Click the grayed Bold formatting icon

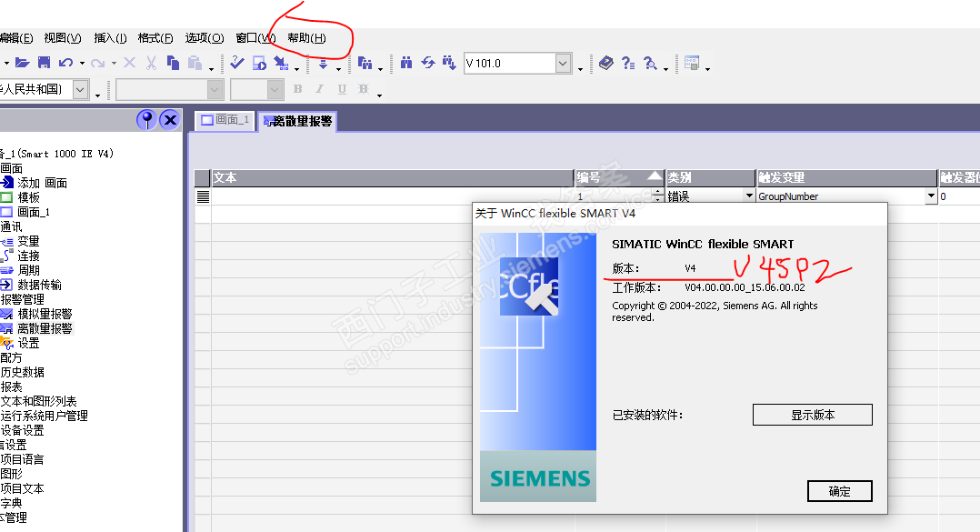[297, 89]
